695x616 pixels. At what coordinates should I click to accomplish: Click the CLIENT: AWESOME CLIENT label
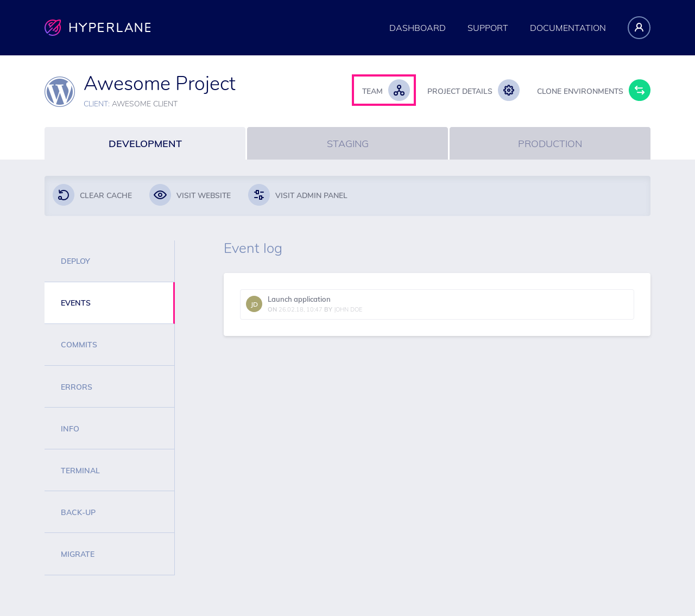coord(130,104)
